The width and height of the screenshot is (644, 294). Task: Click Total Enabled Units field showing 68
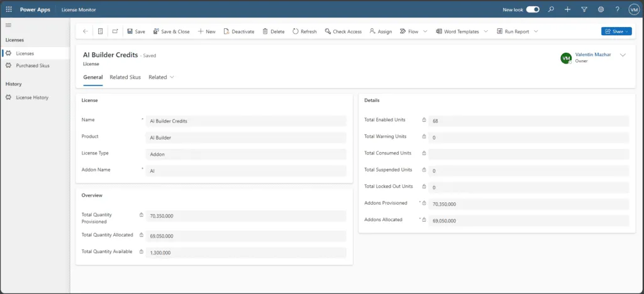point(528,121)
